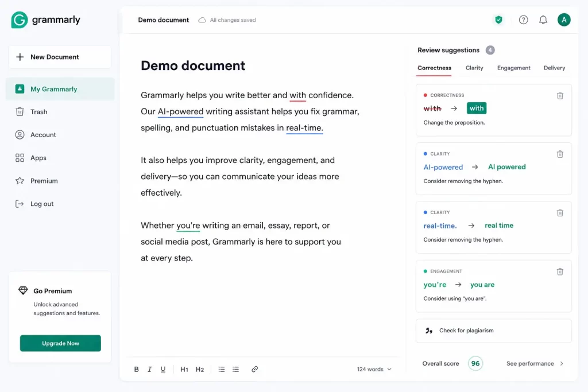
Task: Click the 'All changes saved' status text
Action: click(x=233, y=20)
